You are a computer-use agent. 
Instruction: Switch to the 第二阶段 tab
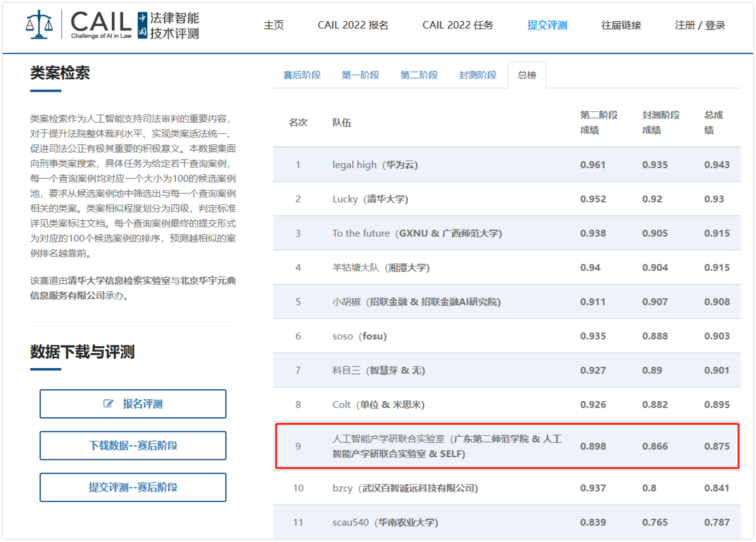click(x=419, y=75)
